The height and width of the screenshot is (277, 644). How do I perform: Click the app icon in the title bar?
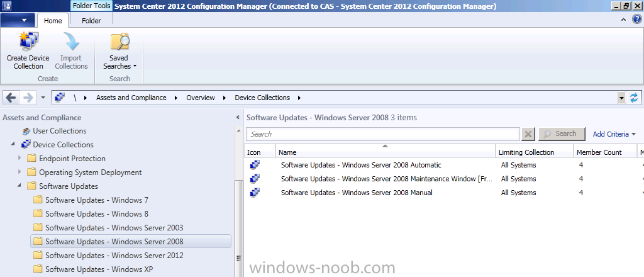point(6,6)
